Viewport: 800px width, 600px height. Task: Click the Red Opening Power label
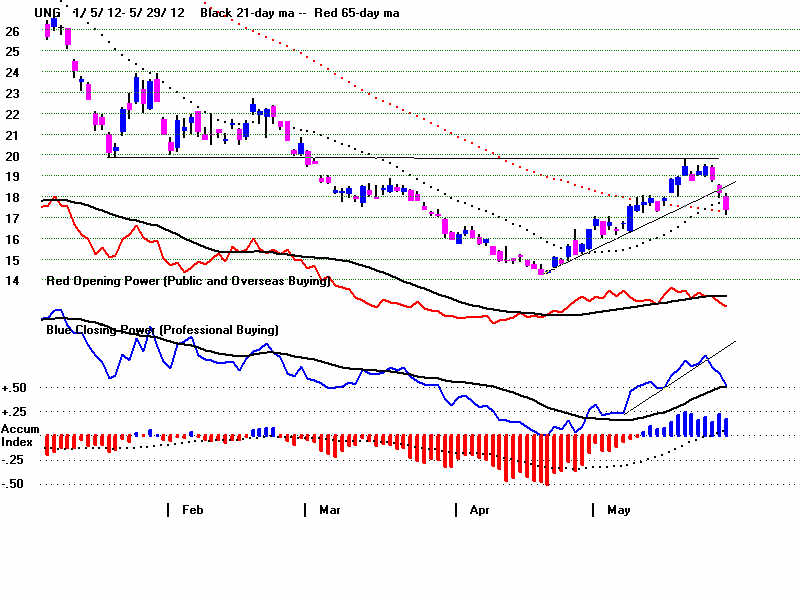[188, 282]
